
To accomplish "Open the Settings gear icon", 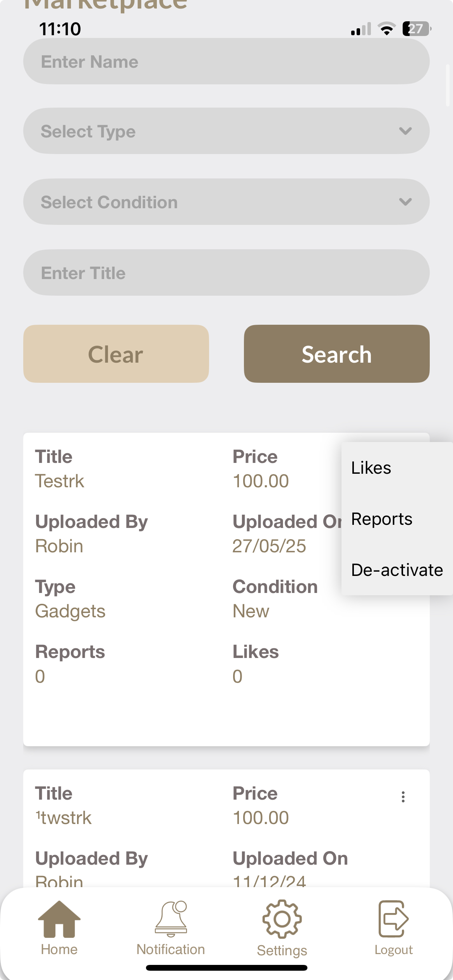I will (x=282, y=919).
